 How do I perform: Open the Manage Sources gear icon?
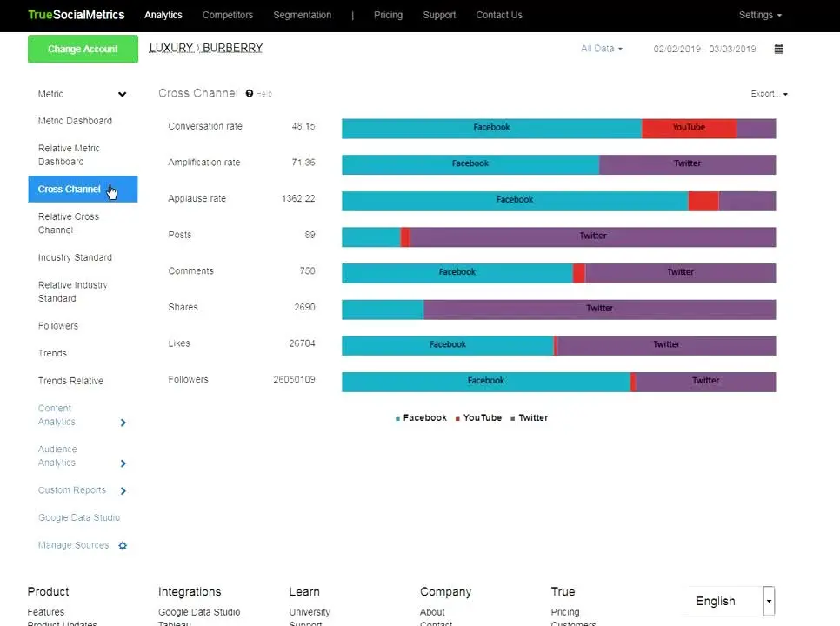123,545
